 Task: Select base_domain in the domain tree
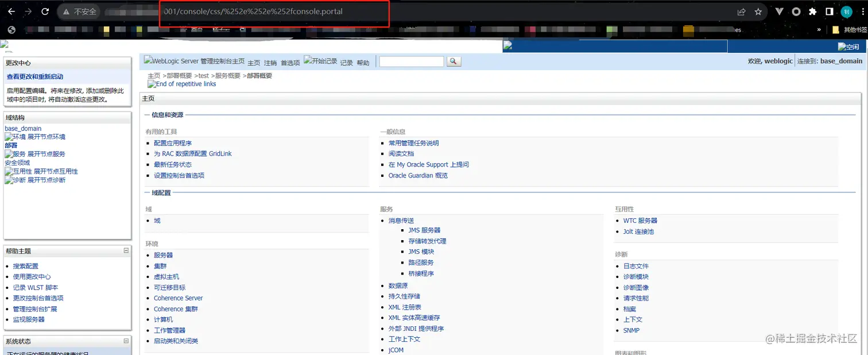point(23,129)
